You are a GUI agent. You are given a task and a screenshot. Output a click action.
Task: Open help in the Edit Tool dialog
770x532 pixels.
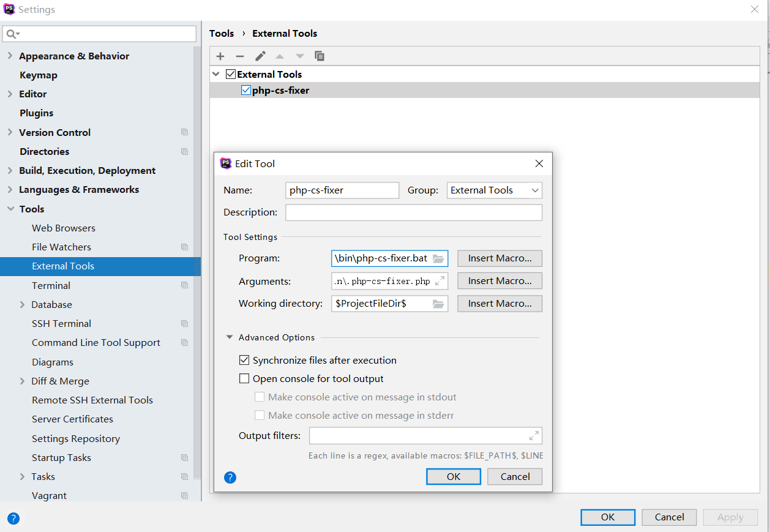pos(230,478)
